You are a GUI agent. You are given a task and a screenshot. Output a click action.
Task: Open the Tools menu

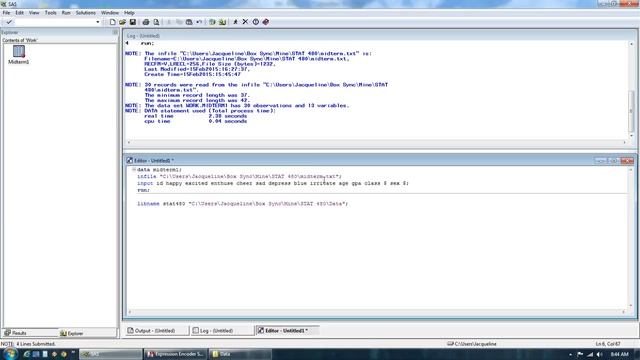pyautogui.click(x=51, y=13)
